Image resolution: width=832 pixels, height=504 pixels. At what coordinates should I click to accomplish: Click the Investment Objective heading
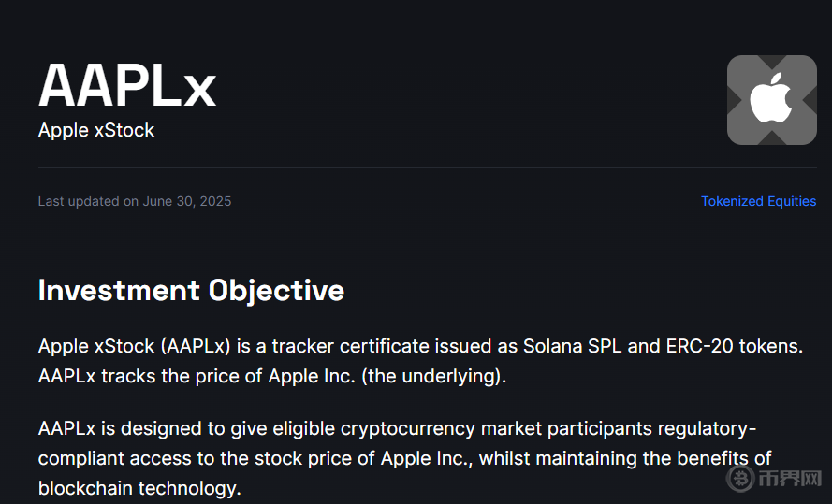191,290
